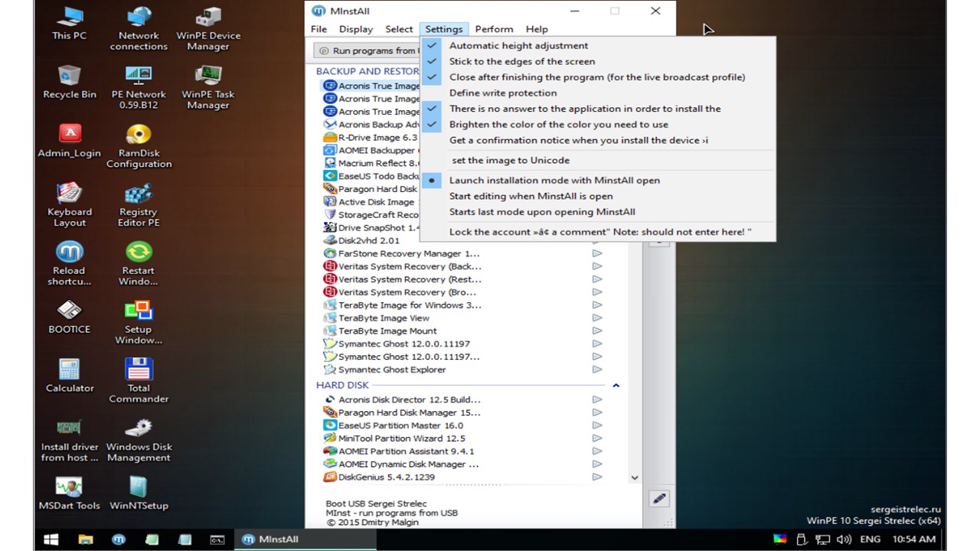Select Starts last mode upon opening MinstAll
Image resolution: width=980 pixels, height=551 pixels.
597,212
